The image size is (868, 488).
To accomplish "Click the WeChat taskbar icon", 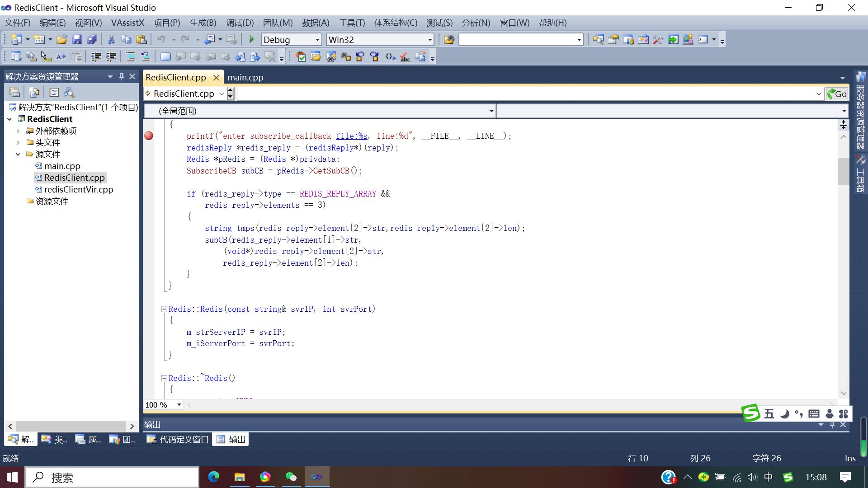I will [292, 477].
